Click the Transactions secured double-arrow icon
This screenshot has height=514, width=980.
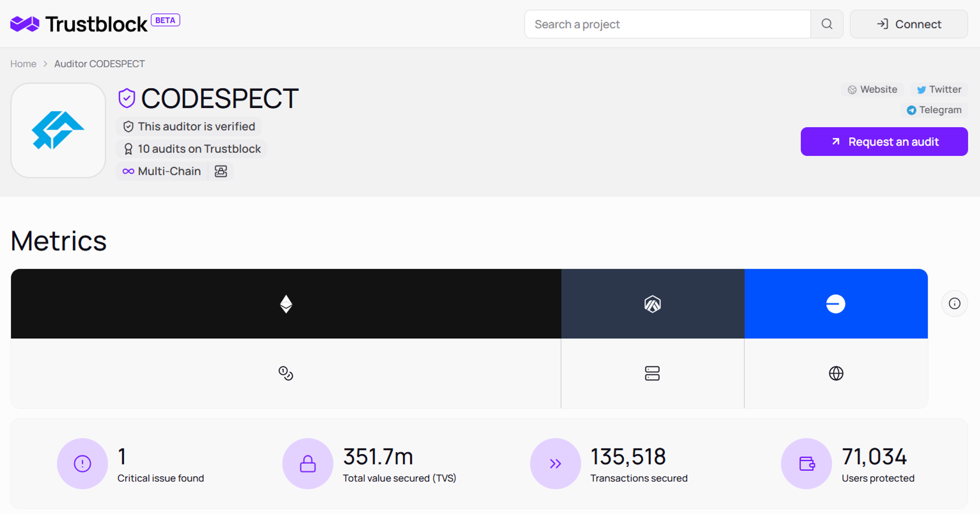point(555,463)
